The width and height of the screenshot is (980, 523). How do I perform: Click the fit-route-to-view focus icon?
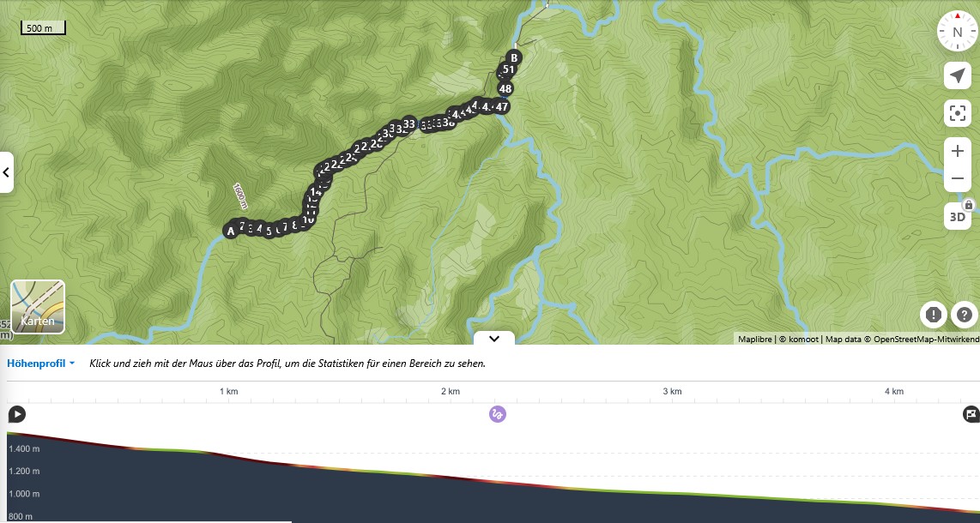pyautogui.click(x=957, y=113)
